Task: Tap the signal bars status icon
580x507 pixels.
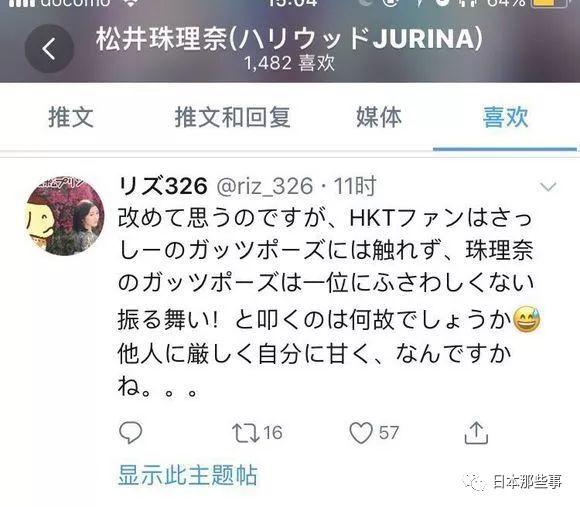Action: tap(21, 3)
